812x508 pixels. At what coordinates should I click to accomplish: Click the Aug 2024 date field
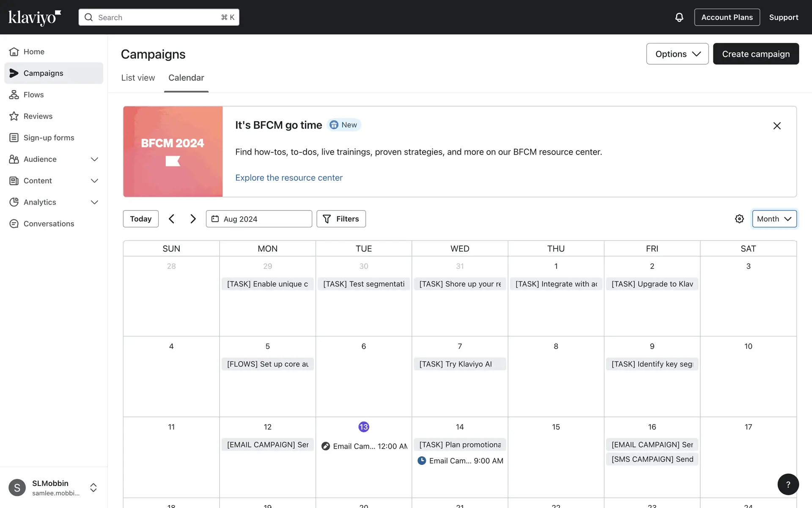(259, 219)
